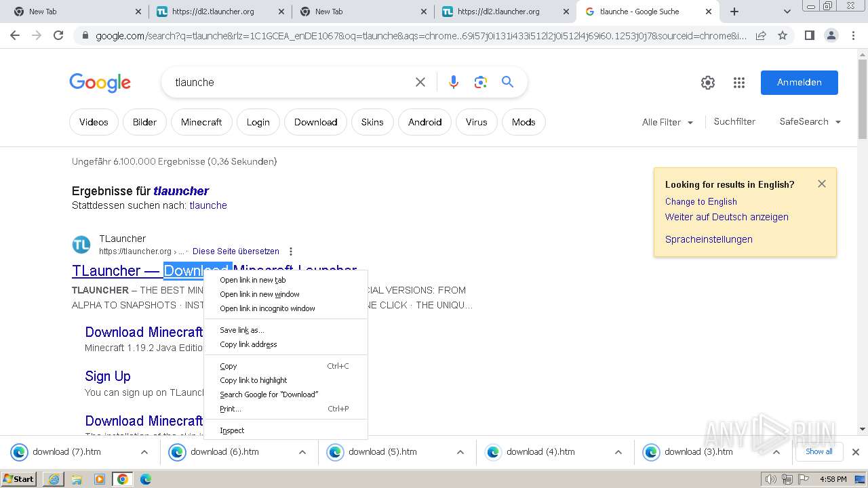Select 'Copy' in context menu
Image resolution: width=868 pixels, height=488 pixels.
pos(285,366)
